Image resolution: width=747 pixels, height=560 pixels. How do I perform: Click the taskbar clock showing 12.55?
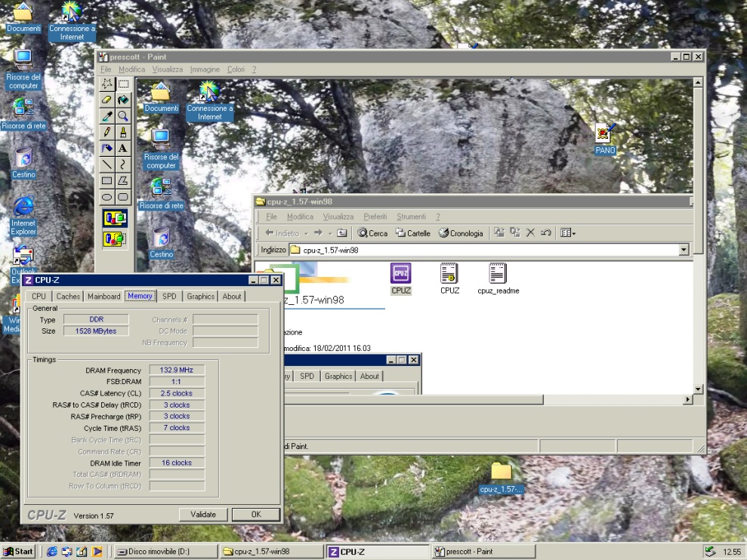tap(731, 552)
